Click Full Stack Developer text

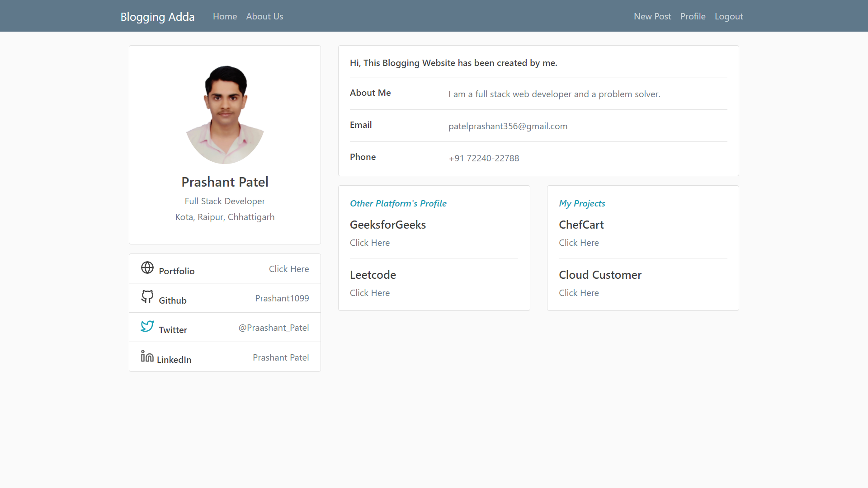point(225,201)
